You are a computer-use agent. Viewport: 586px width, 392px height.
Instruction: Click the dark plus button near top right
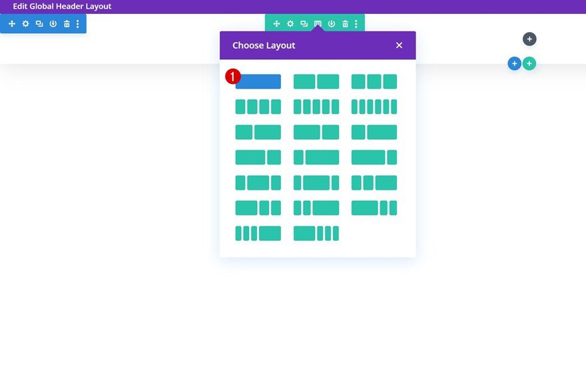pyautogui.click(x=529, y=39)
